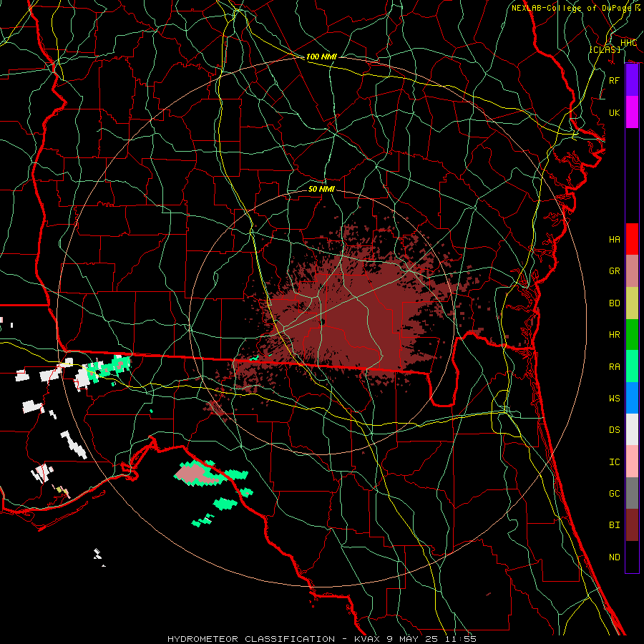Click the white DS legend color swatch

coord(632,429)
